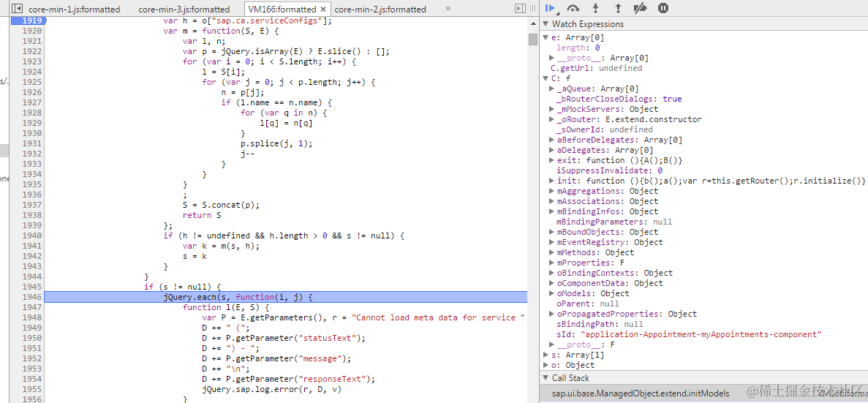Expand the _aQueue: Array[0] property
Viewport: 868px width, 403px height.
pyautogui.click(x=552, y=88)
